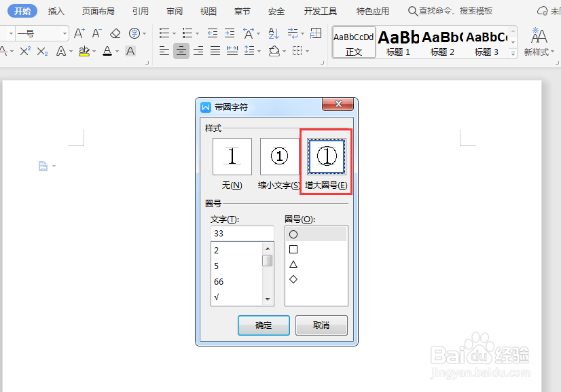The height and width of the screenshot is (392, 561).
Task: Click the numbered list icon
Action: (187, 33)
